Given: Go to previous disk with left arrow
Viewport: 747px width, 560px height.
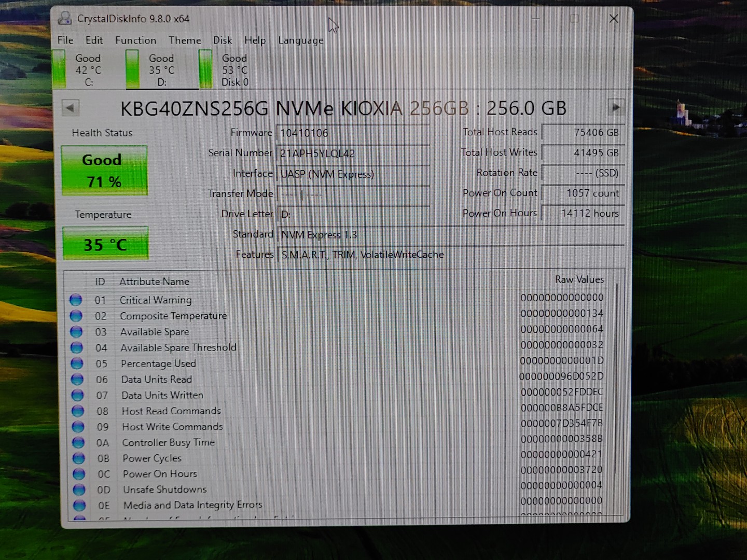Looking at the screenshot, I should [71, 108].
